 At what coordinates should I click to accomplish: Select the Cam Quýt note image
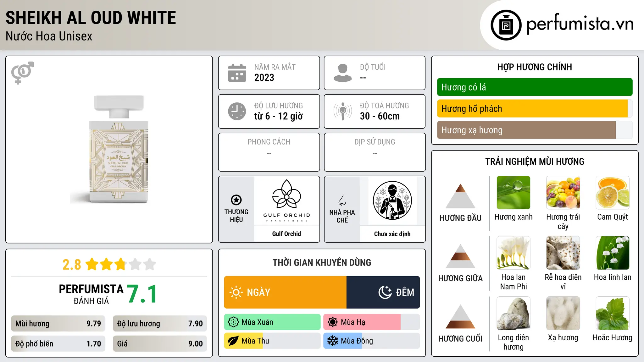(x=613, y=193)
